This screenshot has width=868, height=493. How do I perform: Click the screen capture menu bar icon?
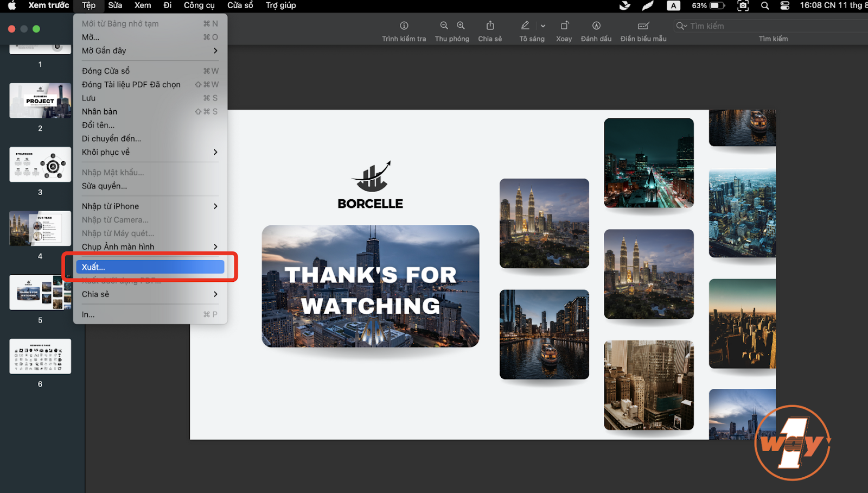pyautogui.click(x=743, y=5)
